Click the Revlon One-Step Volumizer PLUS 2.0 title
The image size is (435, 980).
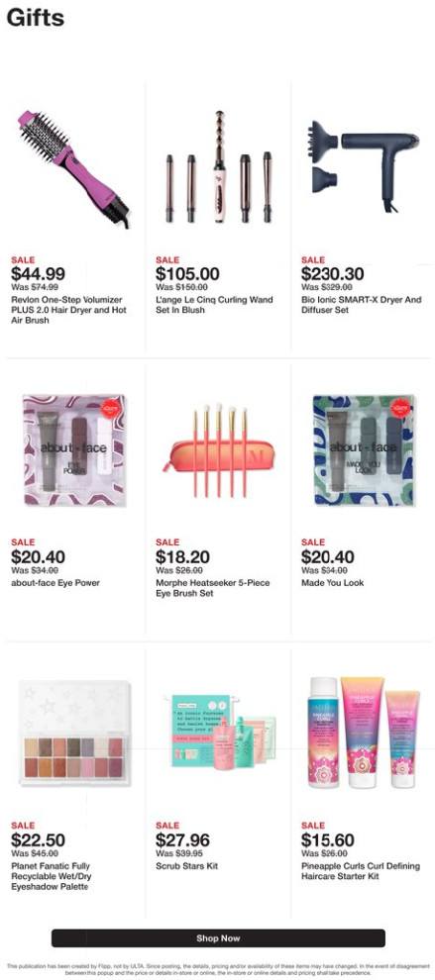[68, 310]
